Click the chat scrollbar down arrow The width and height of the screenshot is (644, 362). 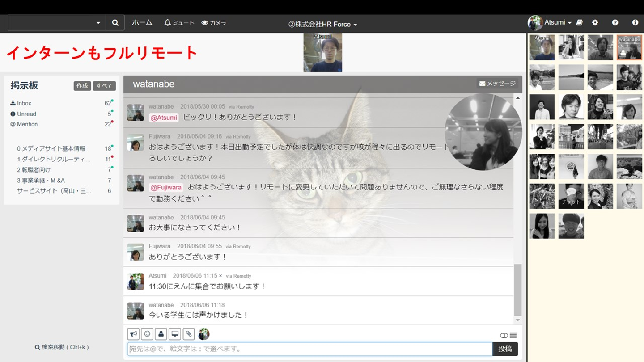click(x=518, y=320)
